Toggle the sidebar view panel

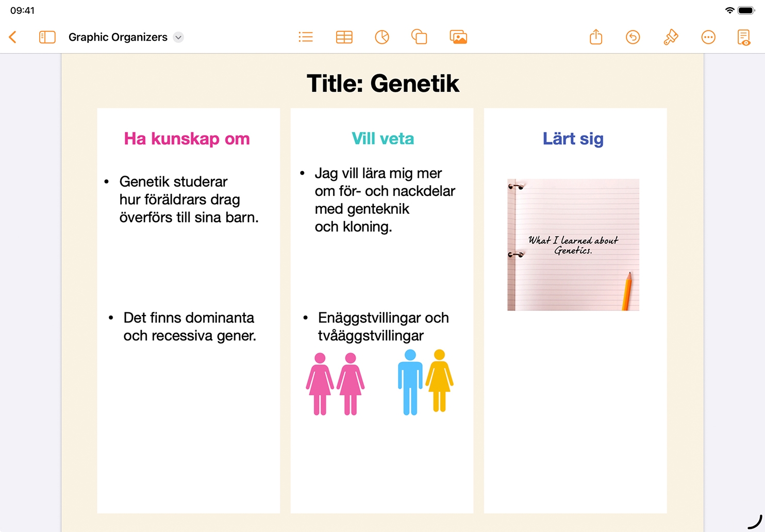pyautogui.click(x=47, y=37)
